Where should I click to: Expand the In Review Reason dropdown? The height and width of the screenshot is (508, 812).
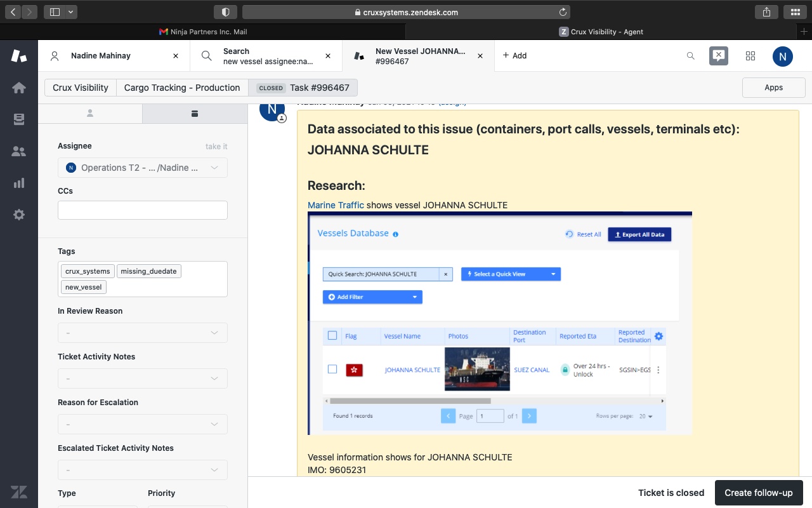pyautogui.click(x=143, y=333)
